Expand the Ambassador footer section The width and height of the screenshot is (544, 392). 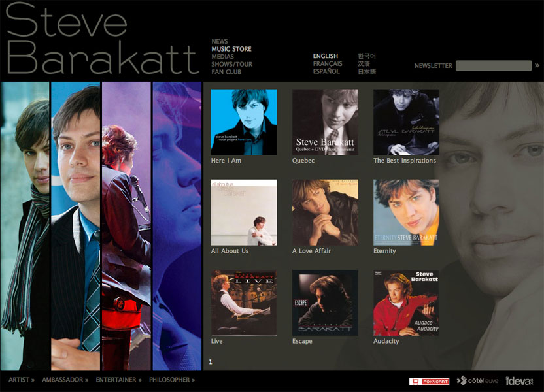[x=65, y=380]
